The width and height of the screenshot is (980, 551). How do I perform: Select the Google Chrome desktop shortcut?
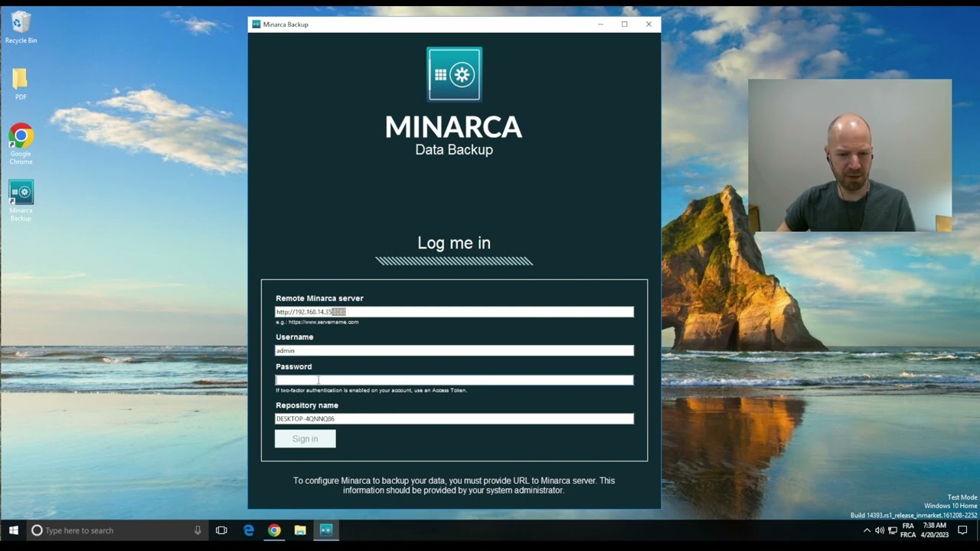(21, 144)
